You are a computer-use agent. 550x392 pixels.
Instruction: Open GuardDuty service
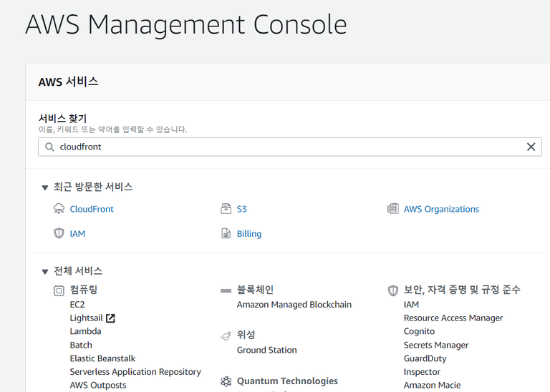coord(425,358)
